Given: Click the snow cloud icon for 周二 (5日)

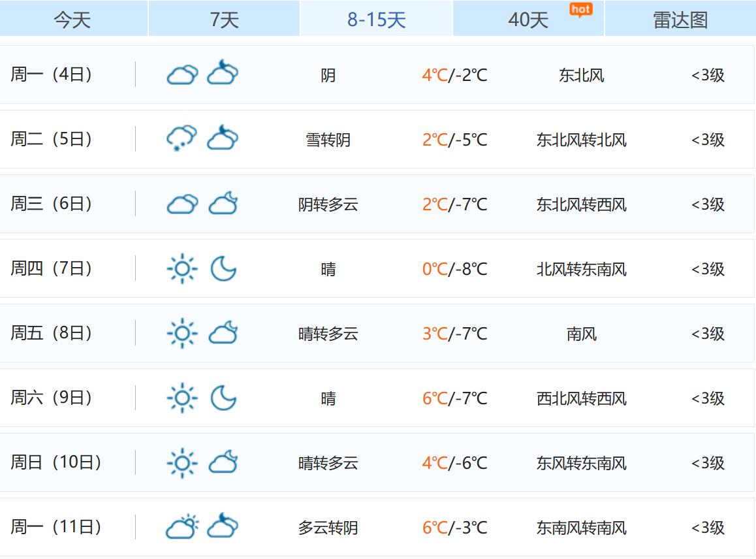Looking at the screenshot, I should (181, 138).
